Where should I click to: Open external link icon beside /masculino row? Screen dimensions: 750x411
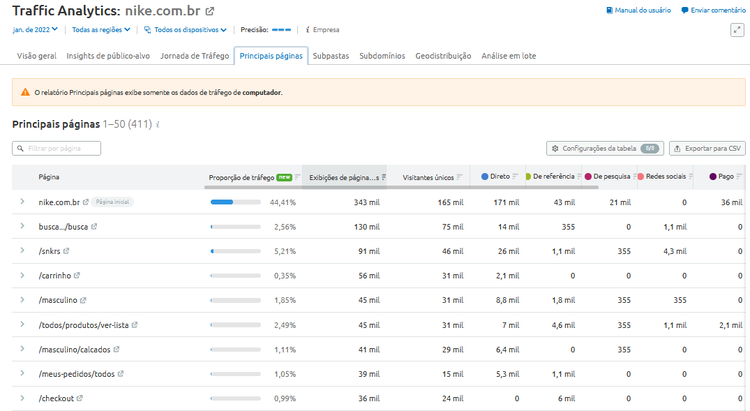point(83,300)
